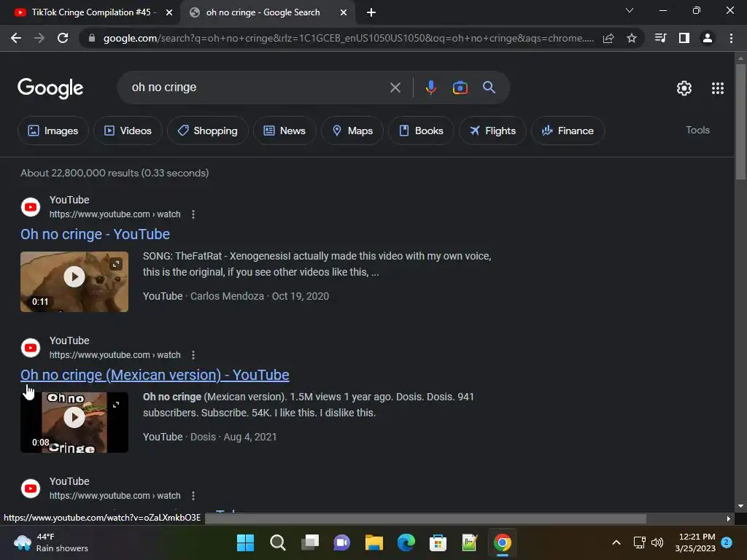Open Task View on the taskbar
The height and width of the screenshot is (560, 747).
pyautogui.click(x=309, y=542)
